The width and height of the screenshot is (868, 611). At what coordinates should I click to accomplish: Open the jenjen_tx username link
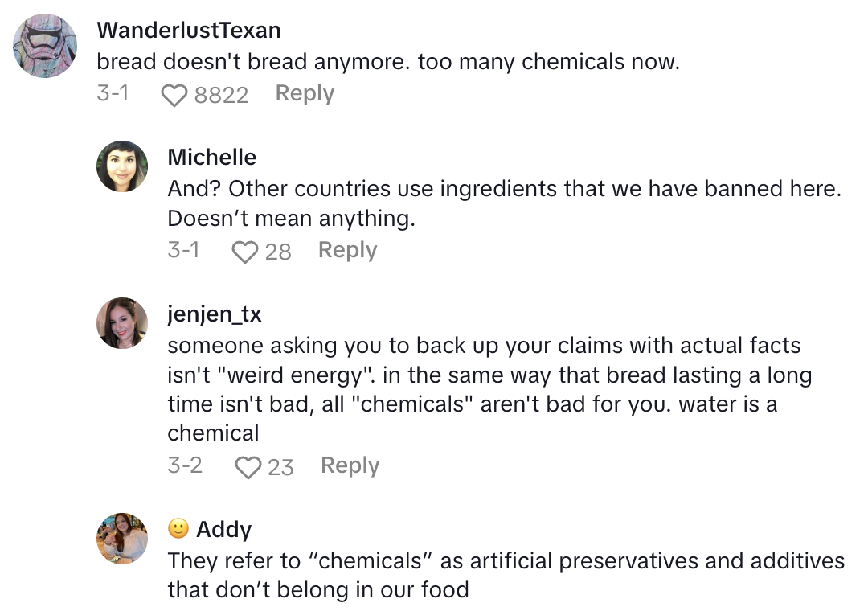point(215,314)
